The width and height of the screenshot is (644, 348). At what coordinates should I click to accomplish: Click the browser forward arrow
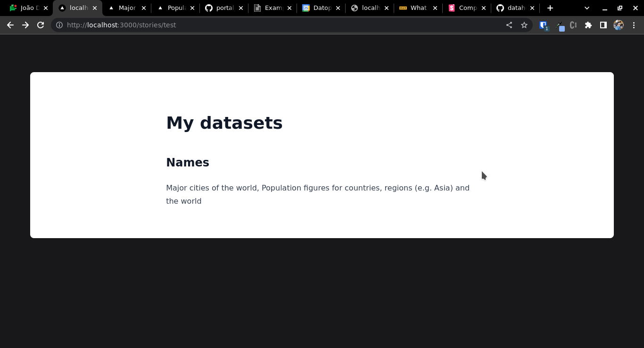pyautogui.click(x=25, y=25)
